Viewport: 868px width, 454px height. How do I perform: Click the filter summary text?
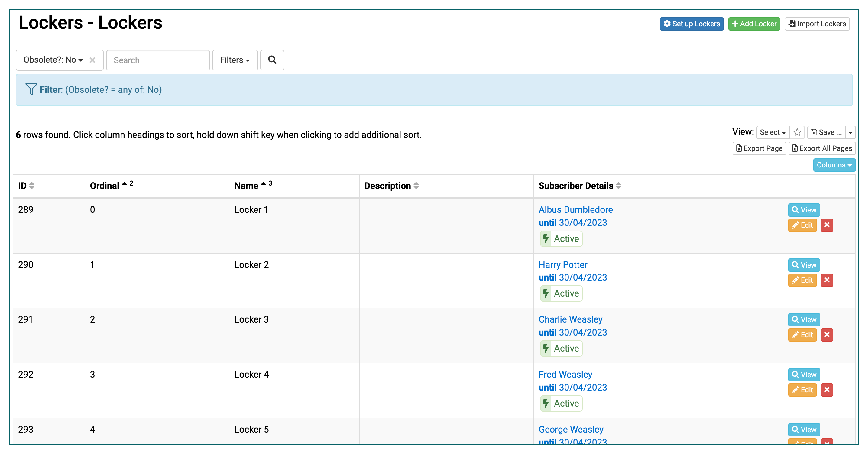pos(101,90)
